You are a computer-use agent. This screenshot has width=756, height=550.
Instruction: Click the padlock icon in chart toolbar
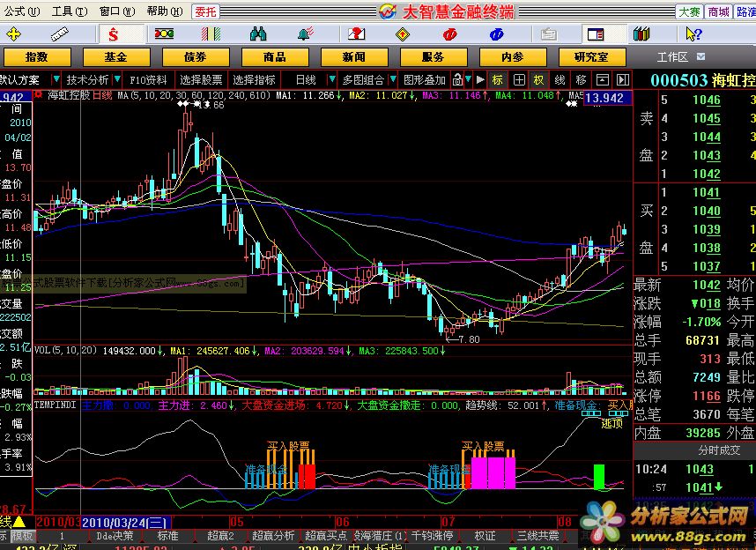[457, 79]
